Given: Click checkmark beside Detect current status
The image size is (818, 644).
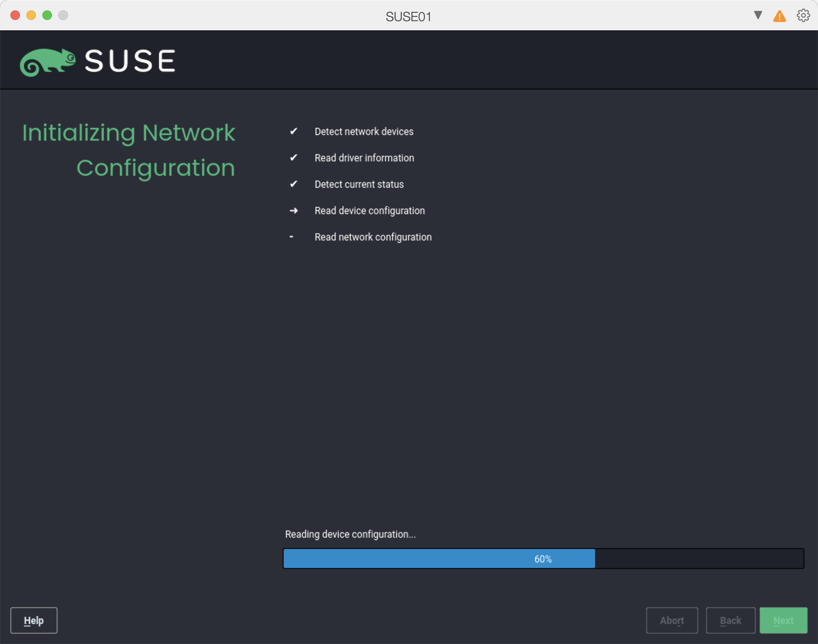Looking at the screenshot, I should pyautogui.click(x=294, y=184).
